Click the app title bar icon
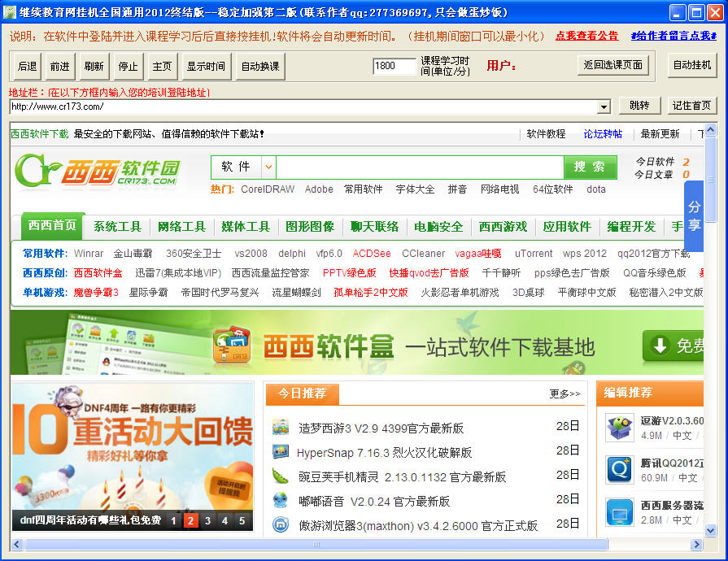The height and width of the screenshot is (561, 728). (x=9, y=12)
